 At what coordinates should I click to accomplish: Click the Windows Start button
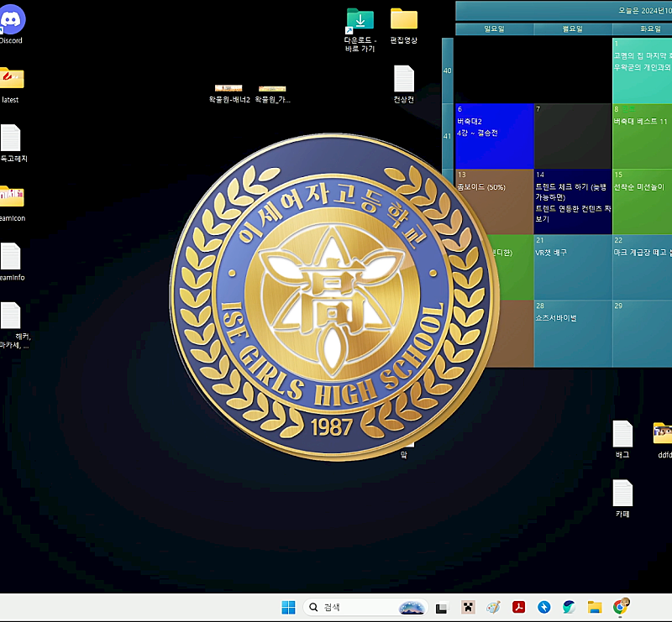click(288, 607)
